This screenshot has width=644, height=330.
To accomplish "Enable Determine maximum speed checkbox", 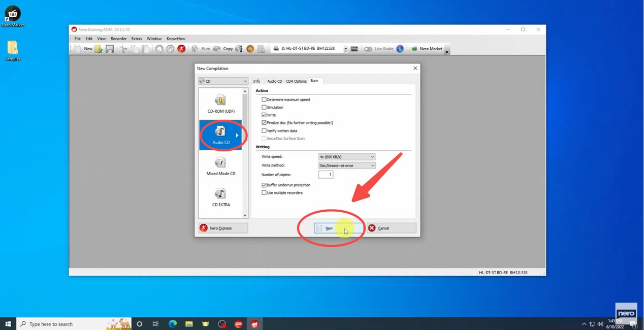I will click(264, 100).
